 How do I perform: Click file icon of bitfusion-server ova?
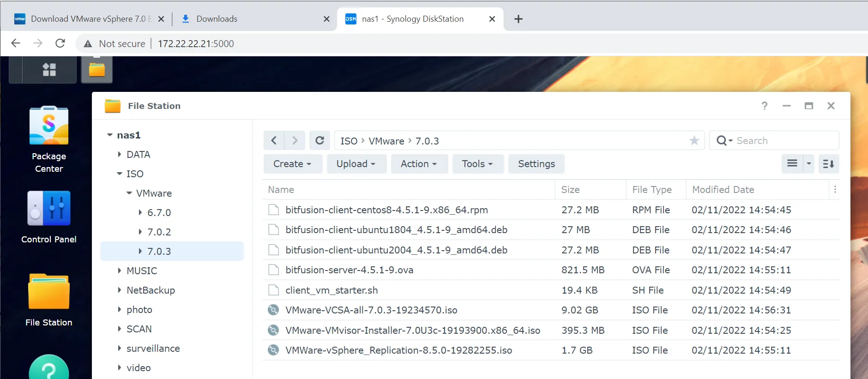click(x=273, y=270)
